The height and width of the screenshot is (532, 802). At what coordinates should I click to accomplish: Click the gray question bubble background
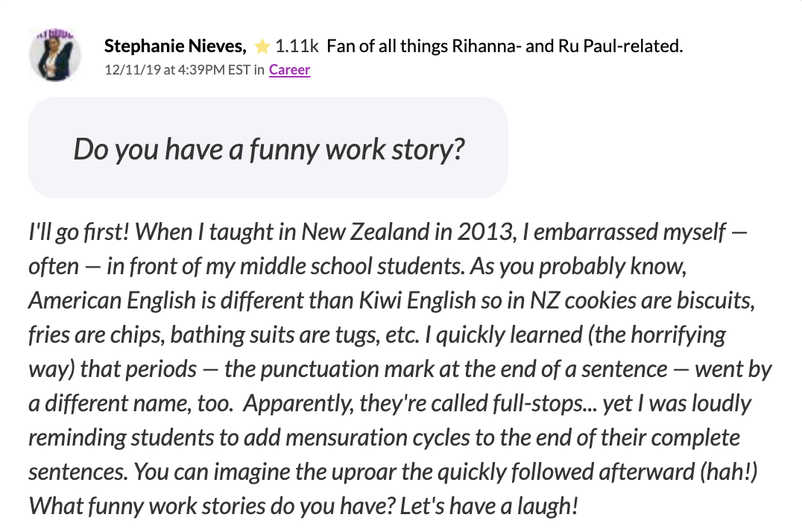point(268,148)
